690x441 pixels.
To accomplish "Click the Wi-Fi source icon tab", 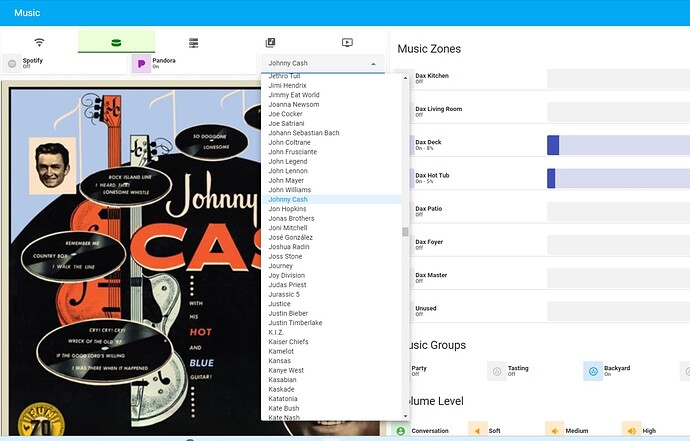I will [39, 42].
